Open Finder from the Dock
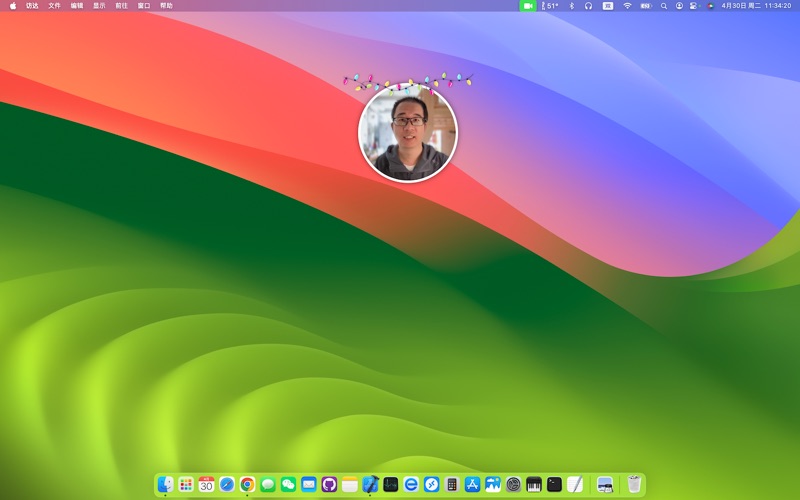This screenshot has height=500, width=800. tap(165, 484)
